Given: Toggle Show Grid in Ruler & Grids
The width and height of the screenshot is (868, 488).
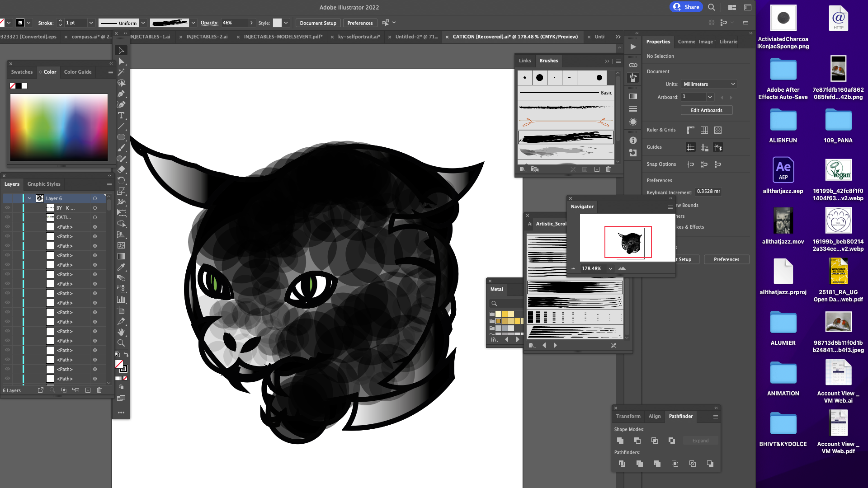Looking at the screenshot, I should (x=704, y=130).
